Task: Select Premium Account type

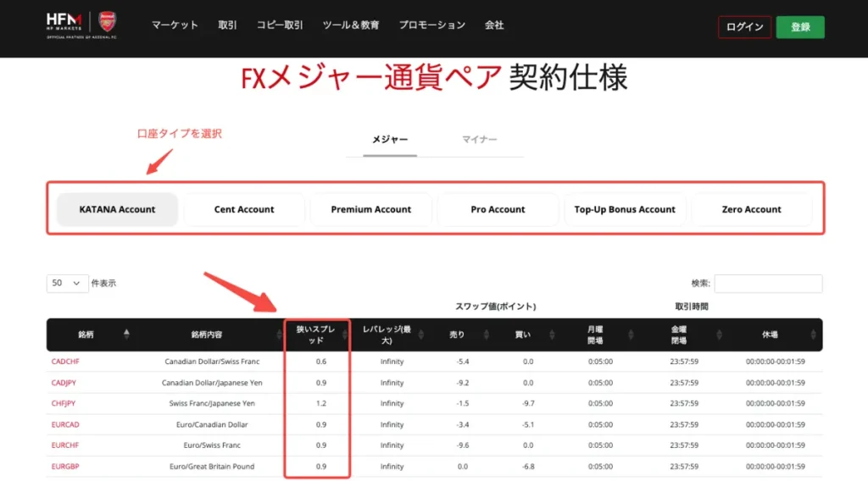Action: click(371, 209)
